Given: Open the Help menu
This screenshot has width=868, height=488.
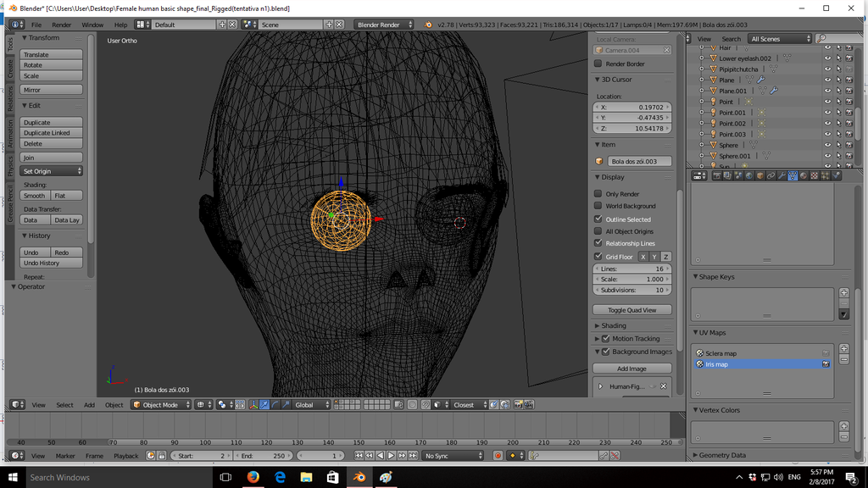Looking at the screenshot, I should [120, 25].
